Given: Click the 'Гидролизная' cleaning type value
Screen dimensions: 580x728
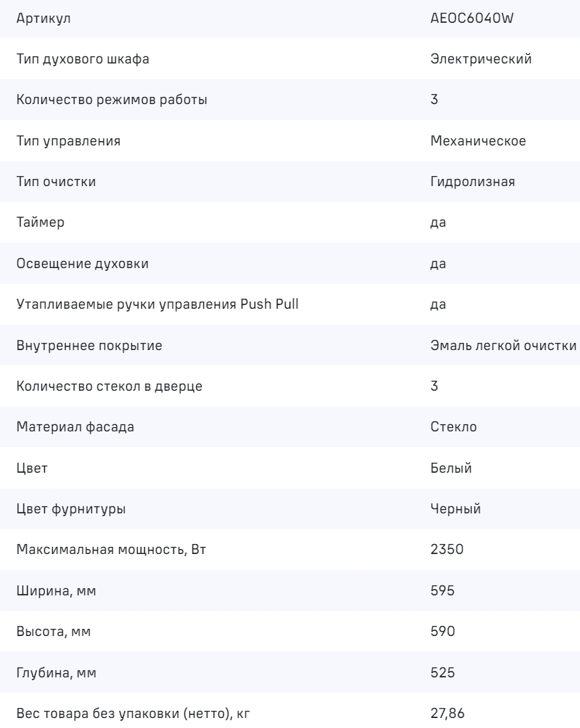Looking at the screenshot, I should click(x=472, y=182).
